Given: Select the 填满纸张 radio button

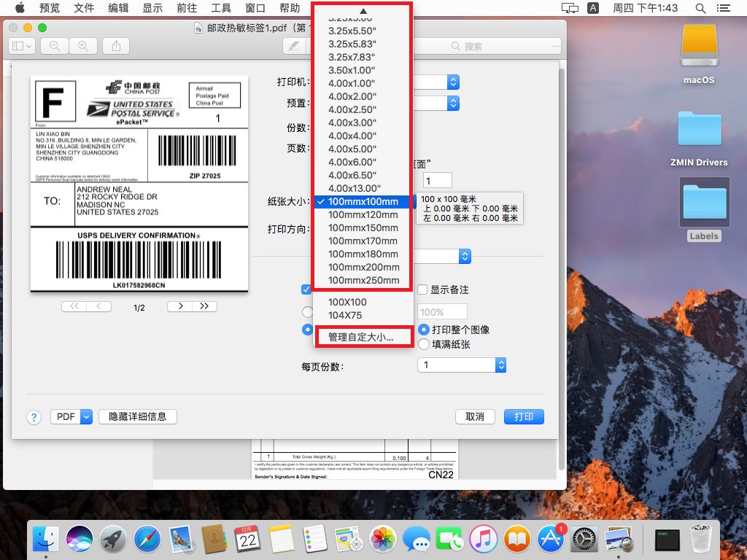Looking at the screenshot, I should coord(424,344).
